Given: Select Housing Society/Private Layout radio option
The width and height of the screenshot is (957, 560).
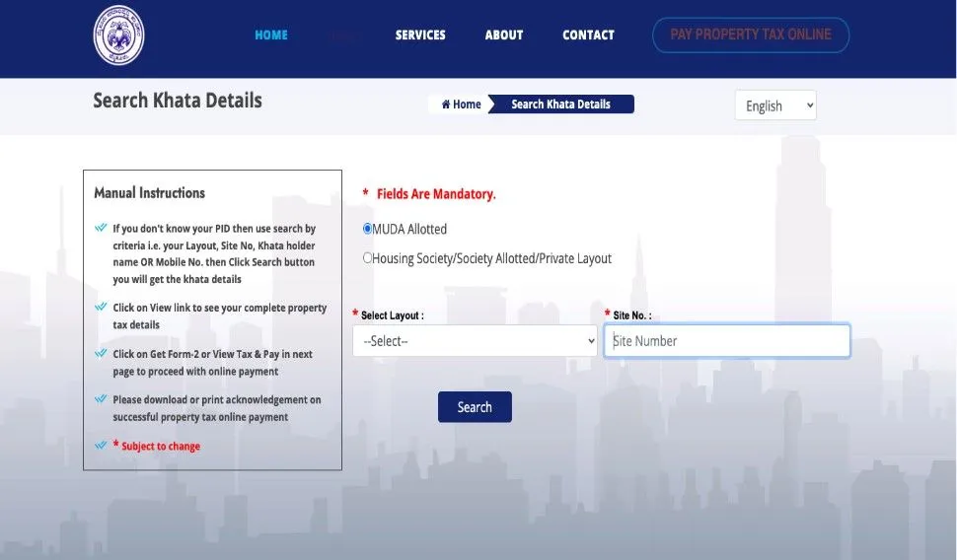Looking at the screenshot, I should pyautogui.click(x=368, y=258).
